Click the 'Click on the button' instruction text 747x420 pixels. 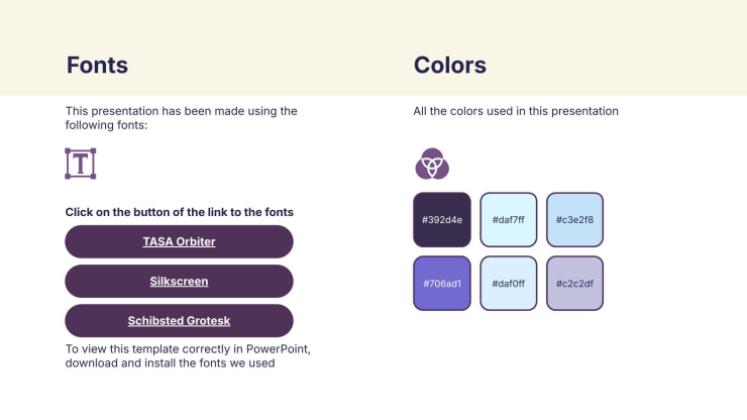click(179, 212)
